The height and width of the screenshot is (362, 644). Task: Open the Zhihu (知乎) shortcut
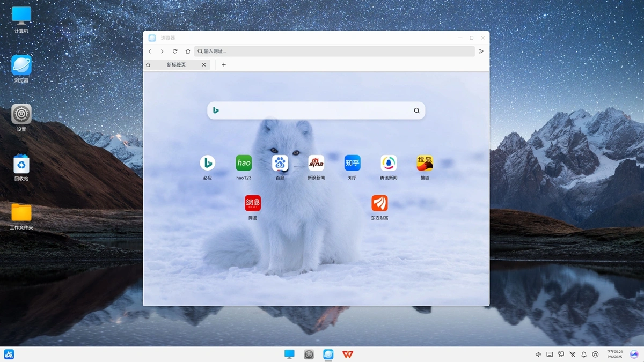pyautogui.click(x=352, y=163)
